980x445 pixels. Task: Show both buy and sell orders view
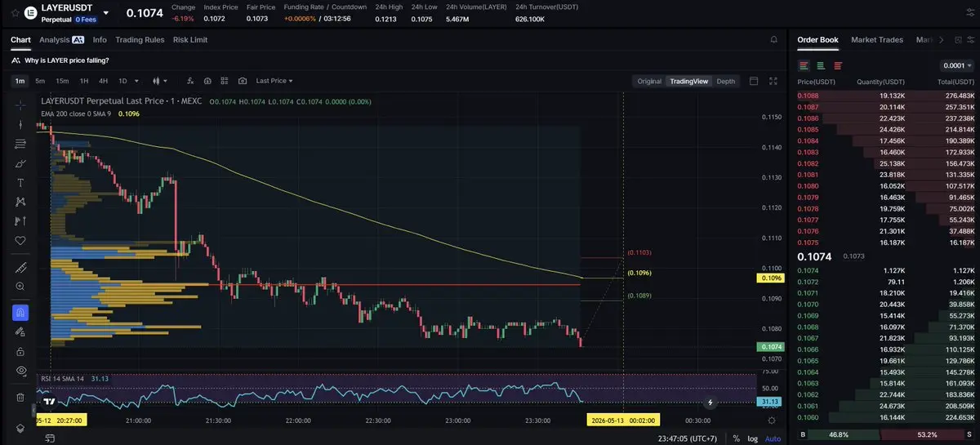[x=804, y=65]
